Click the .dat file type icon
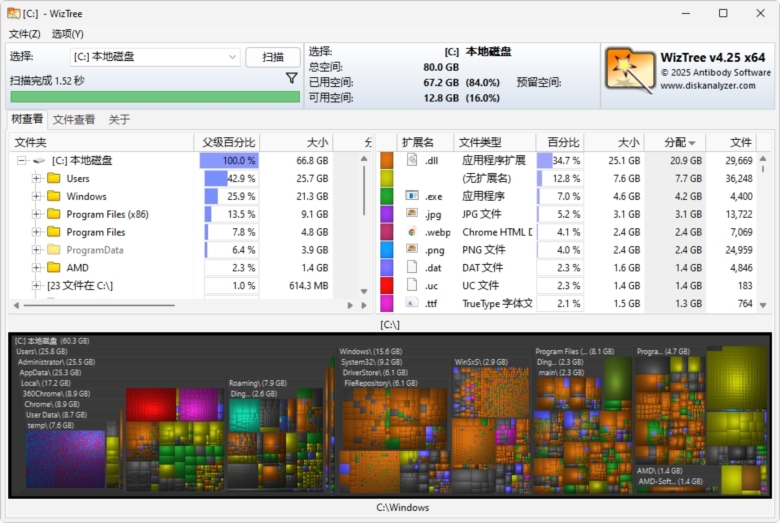 coord(412,267)
